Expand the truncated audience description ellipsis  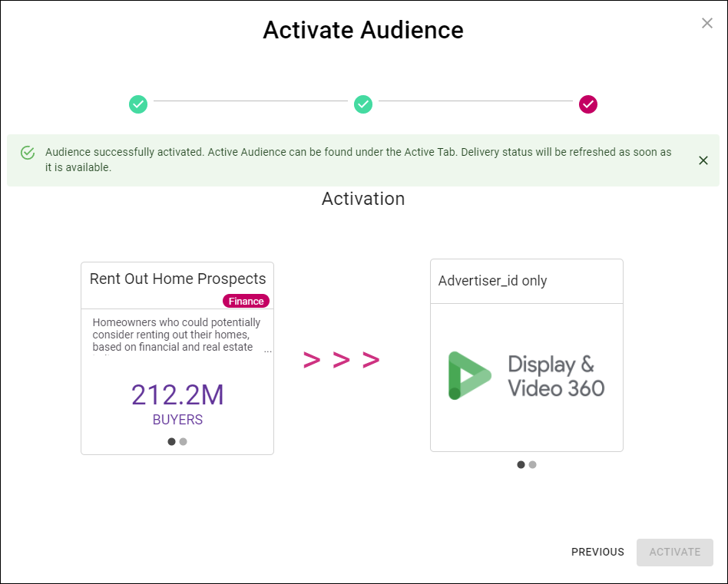point(268,351)
